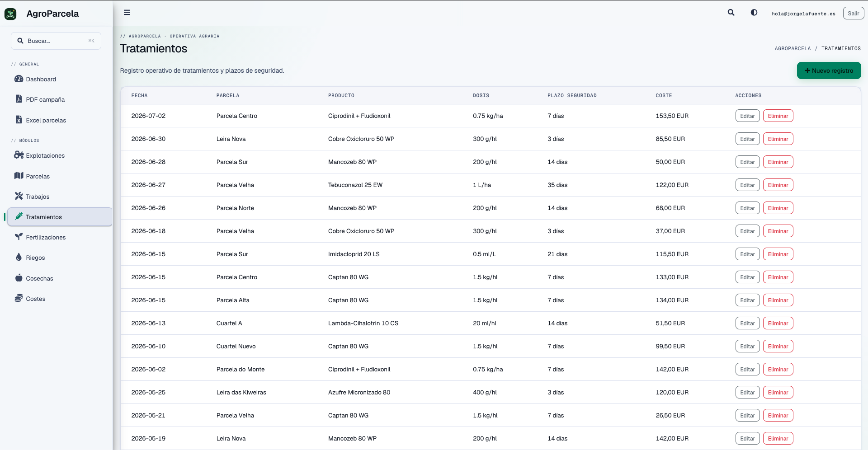Focus the Buscar sidebar search field
868x450 pixels.
56,41
